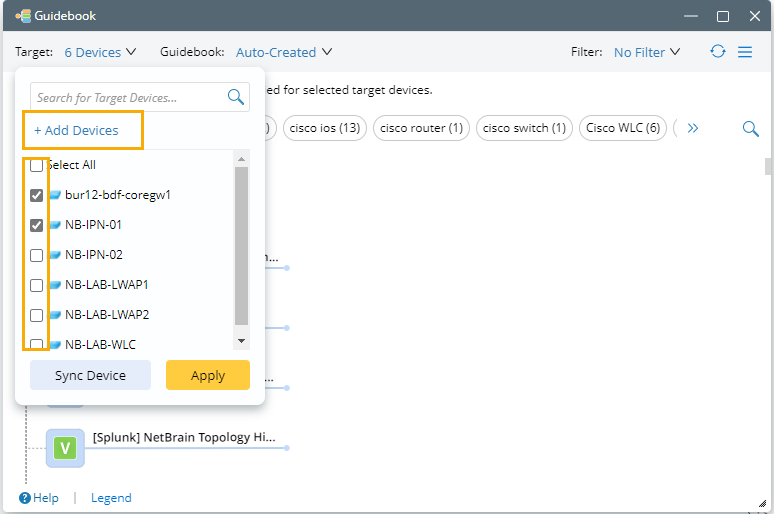Enable the NB-IPN-02 device checkbox
This screenshot has width=774, height=514.
pyautogui.click(x=36, y=255)
